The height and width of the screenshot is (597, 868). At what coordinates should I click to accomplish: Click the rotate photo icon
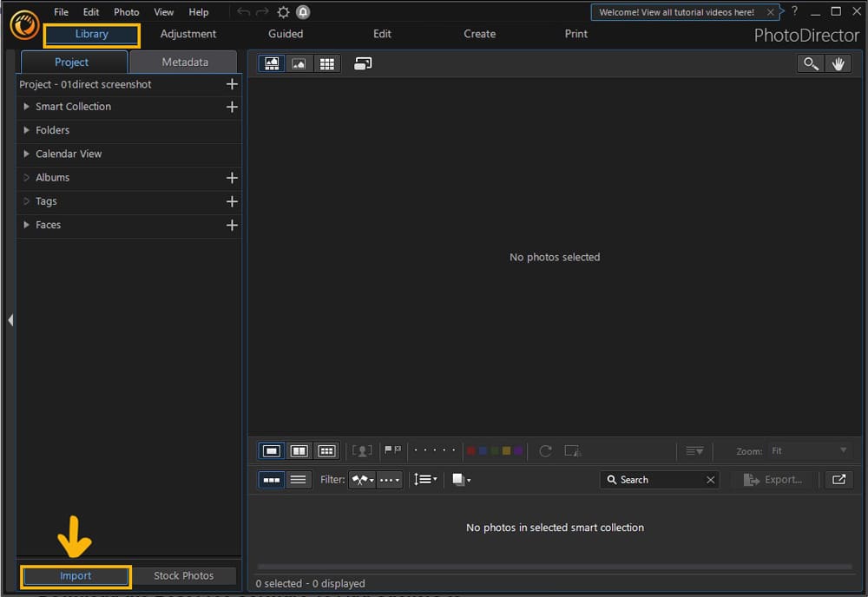click(x=545, y=450)
